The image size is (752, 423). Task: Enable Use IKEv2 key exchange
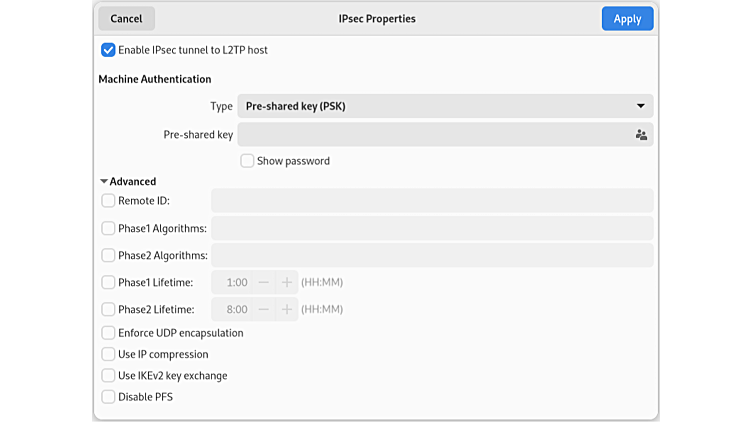[108, 376]
